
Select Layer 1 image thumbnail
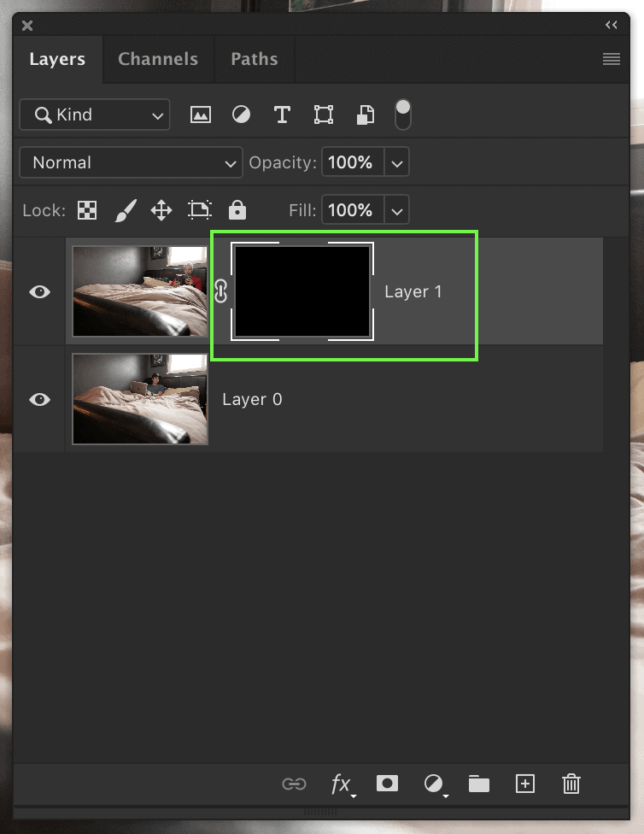click(140, 291)
